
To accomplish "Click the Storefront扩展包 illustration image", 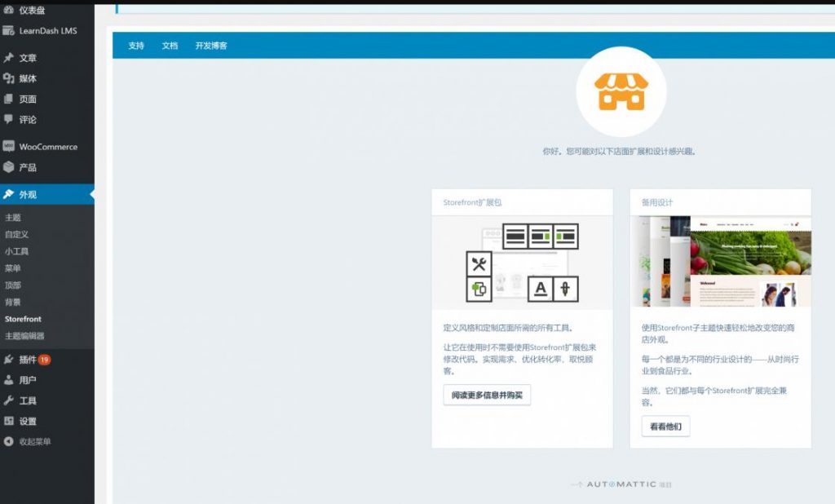I will pyautogui.click(x=523, y=263).
